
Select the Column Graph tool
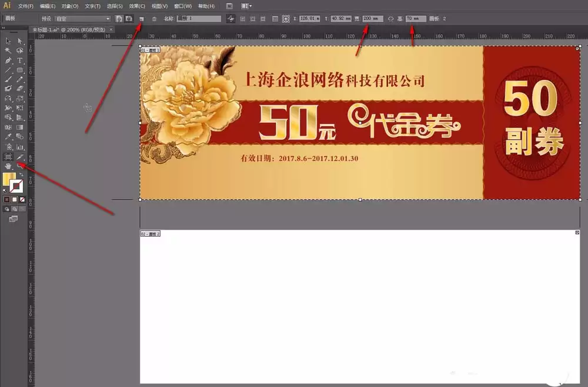pyautogui.click(x=20, y=147)
